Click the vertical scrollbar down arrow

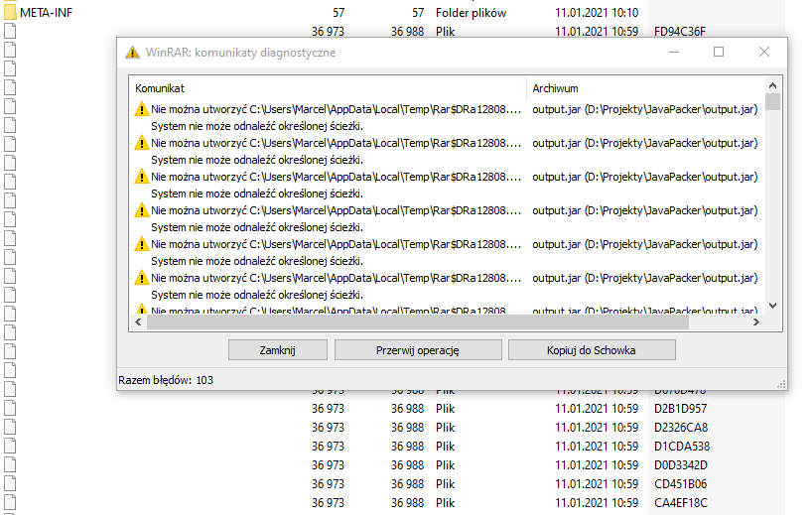click(x=772, y=306)
